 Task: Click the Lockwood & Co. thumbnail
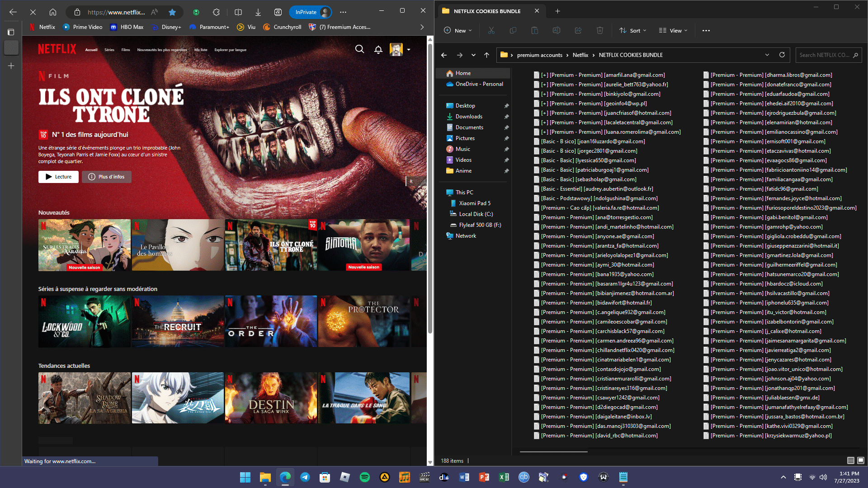[84, 321]
